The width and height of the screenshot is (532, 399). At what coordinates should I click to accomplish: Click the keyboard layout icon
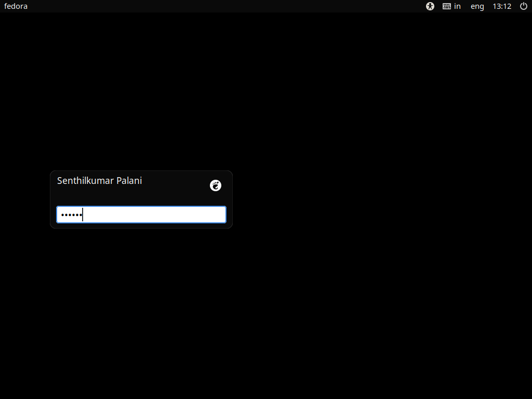pos(446,6)
